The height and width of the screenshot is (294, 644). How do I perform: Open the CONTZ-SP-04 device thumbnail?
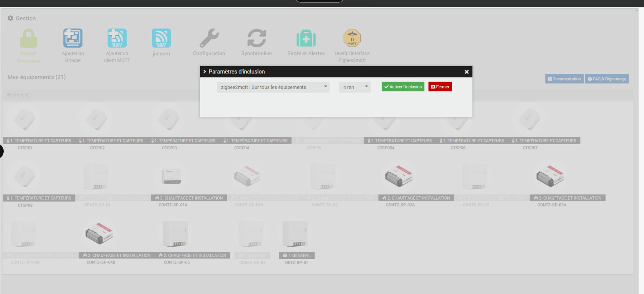pyautogui.click(x=251, y=233)
